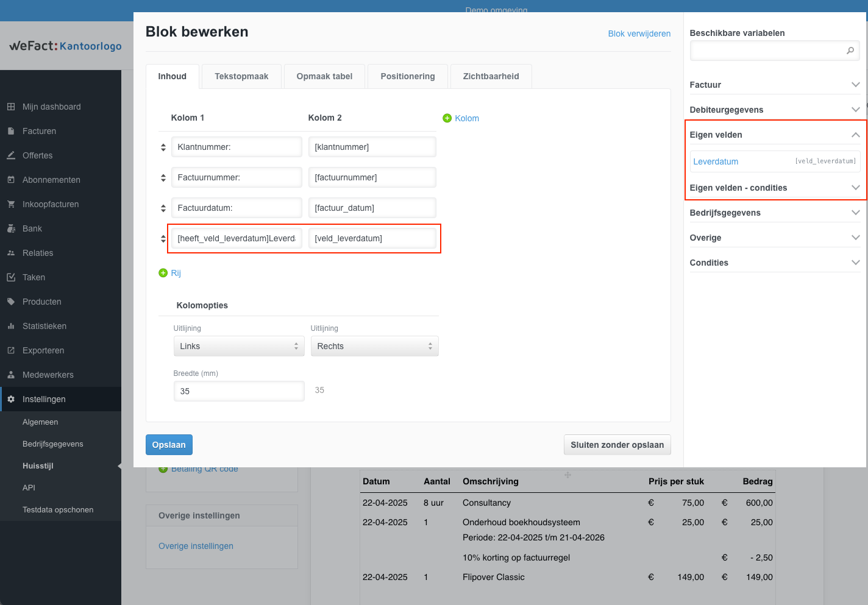Click the reorder handle of the Factuurnummer row
Image resolution: width=868 pixels, height=605 pixels.
point(163,178)
